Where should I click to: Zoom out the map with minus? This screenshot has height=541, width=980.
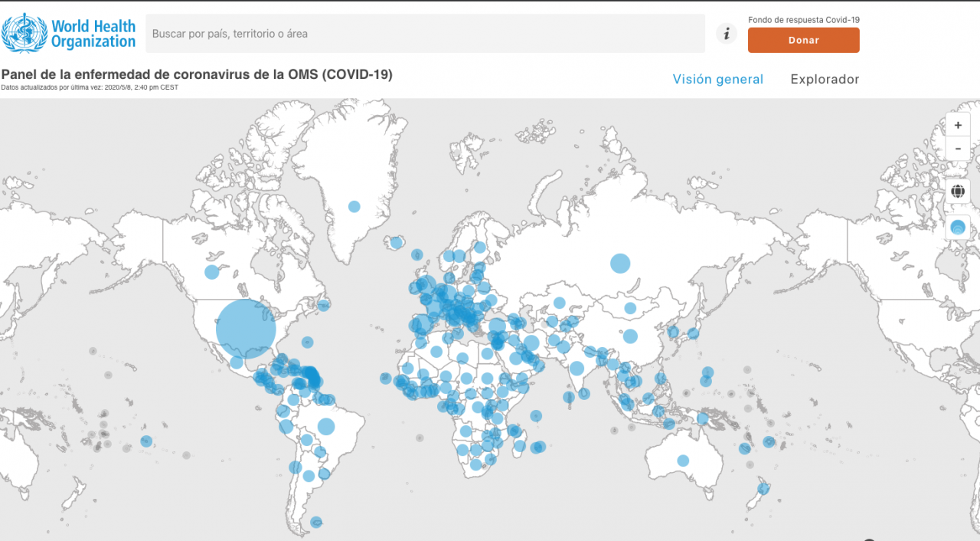point(958,149)
